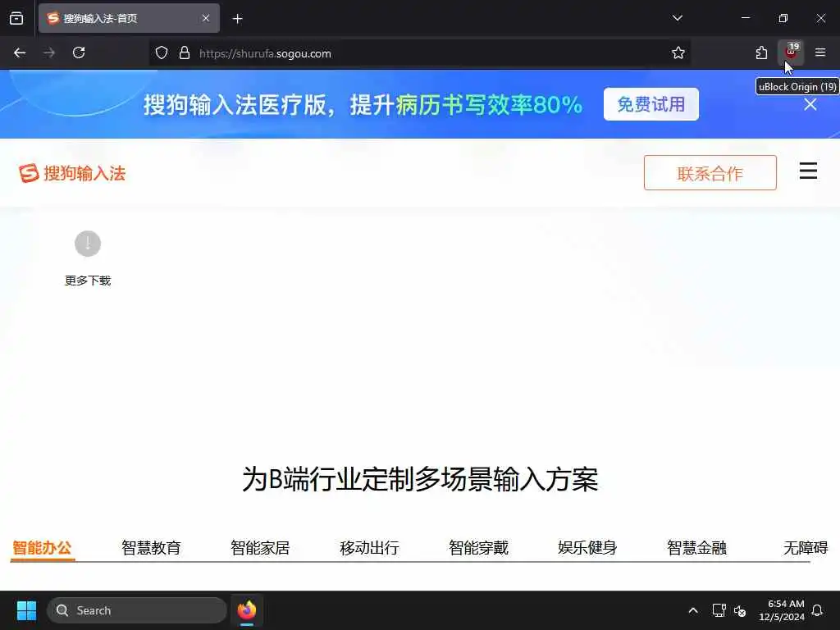The image size is (840, 630).
Task: Open tracking protection shield icon
Action: [162, 53]
